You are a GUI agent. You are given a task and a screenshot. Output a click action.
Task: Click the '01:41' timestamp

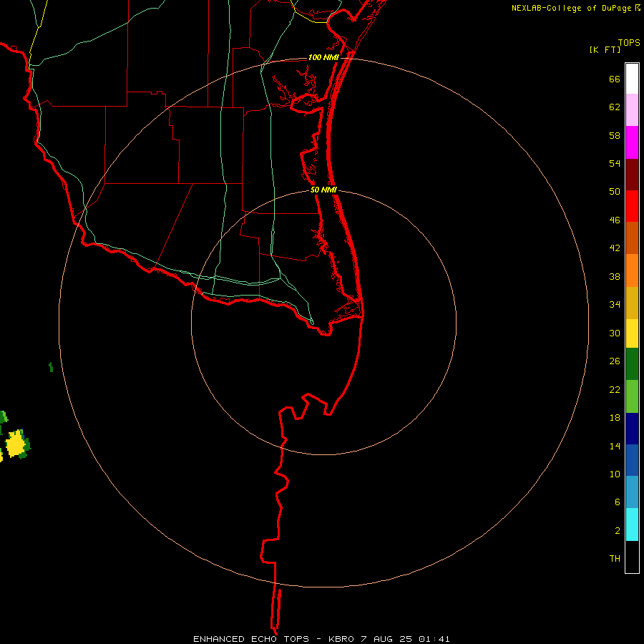[434, 639]
